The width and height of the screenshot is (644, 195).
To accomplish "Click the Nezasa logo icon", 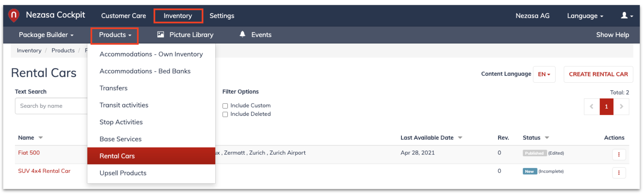I will pyautogui.click(x=14, y=15).
